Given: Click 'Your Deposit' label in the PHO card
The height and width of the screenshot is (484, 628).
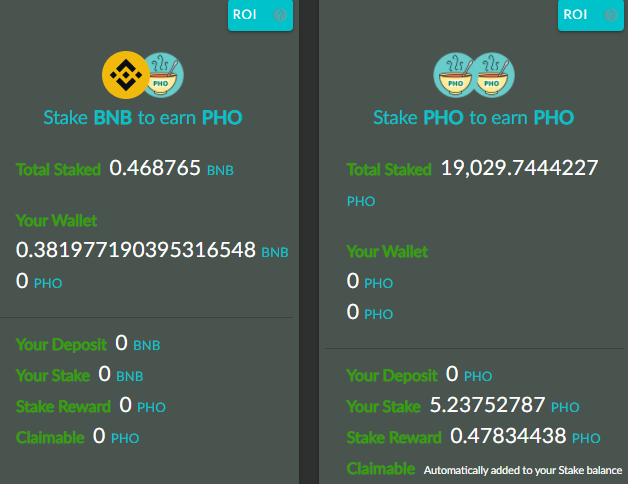Looking at the screenshot, I should coord(392,376).
